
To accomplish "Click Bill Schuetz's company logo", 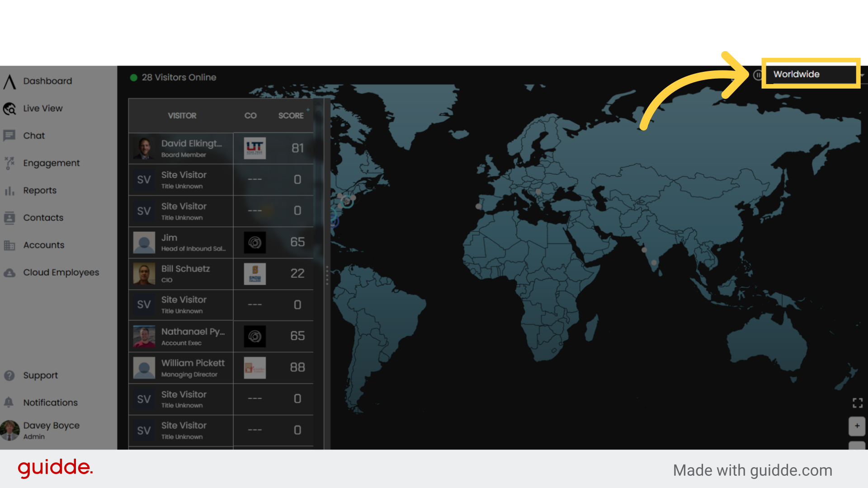I will click(x=255, y=274).
